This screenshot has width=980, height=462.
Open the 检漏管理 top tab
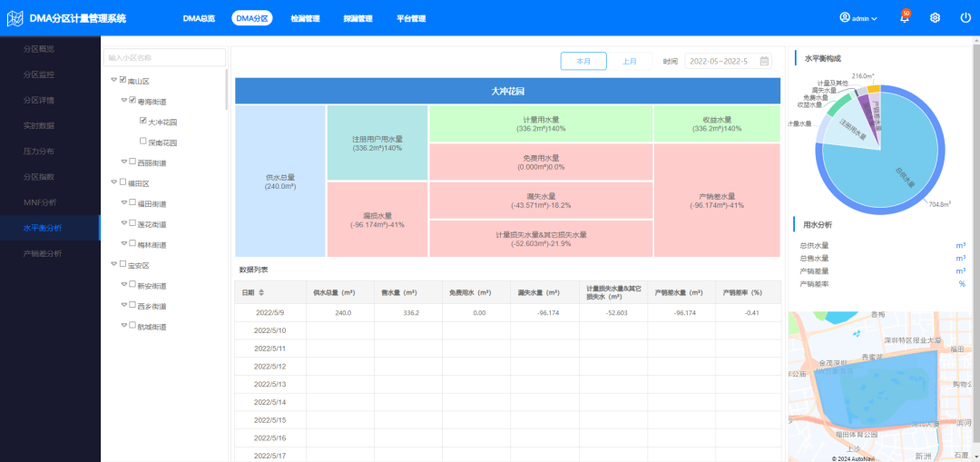click(x=305, y=19)
